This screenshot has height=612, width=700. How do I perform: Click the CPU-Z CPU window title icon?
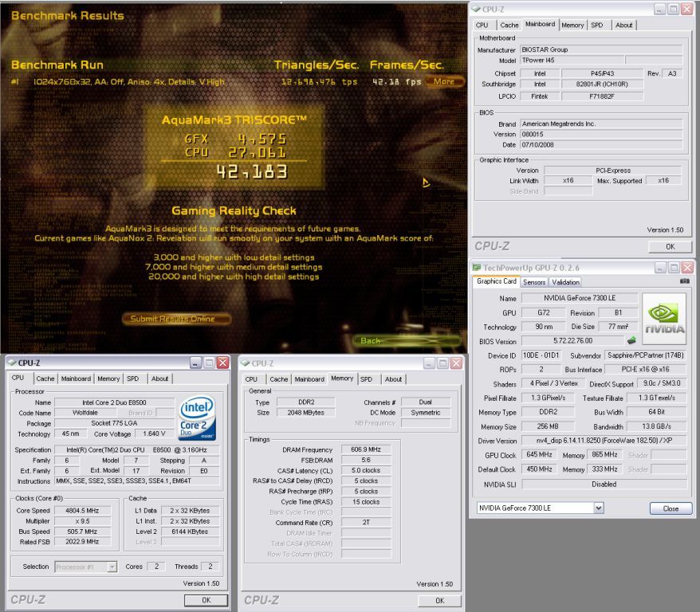pos(12,363)
